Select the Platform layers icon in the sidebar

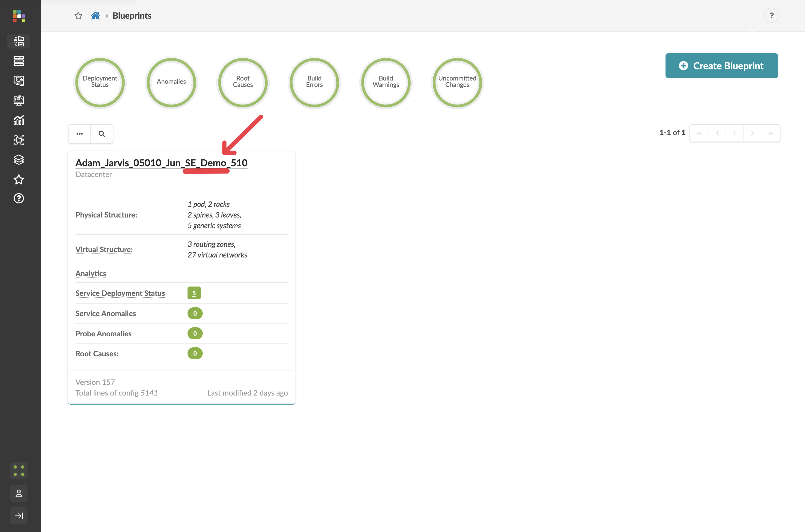(19, 159)
